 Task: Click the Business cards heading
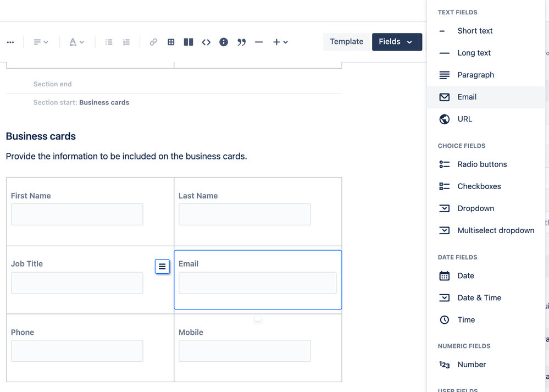41,136
